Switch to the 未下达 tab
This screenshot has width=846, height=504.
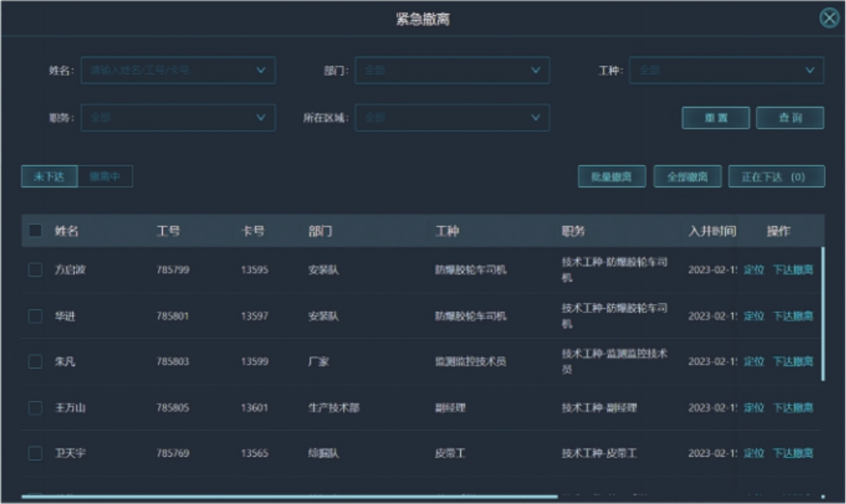coord(49,176)
